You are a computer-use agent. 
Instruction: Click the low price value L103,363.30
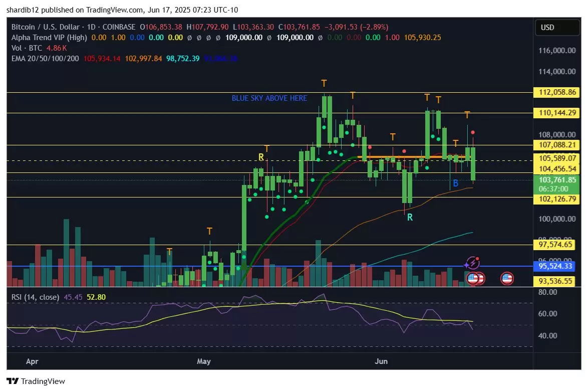click(x=253, y=27)
